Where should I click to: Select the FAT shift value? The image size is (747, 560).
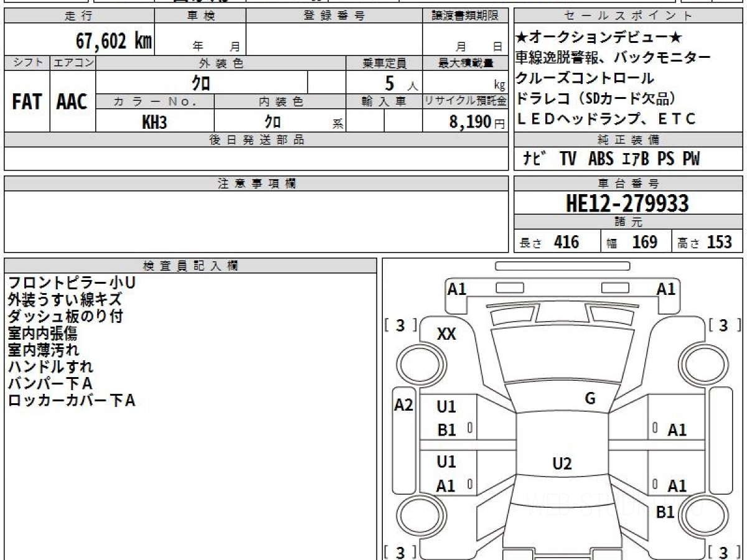click(x=27, y=101)
